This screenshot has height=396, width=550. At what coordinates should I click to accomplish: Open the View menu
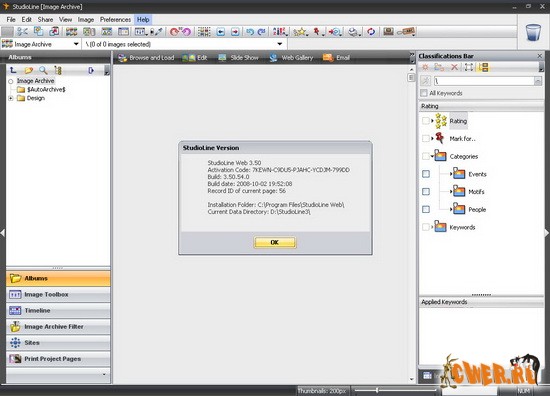(x=65, y=20)
